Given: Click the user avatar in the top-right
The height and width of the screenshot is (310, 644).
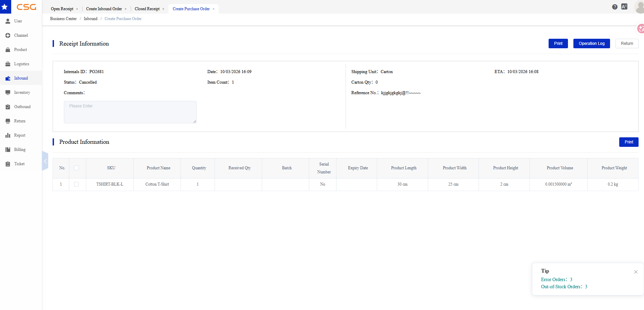Looking at the screenshot, I should pos(639,7).
